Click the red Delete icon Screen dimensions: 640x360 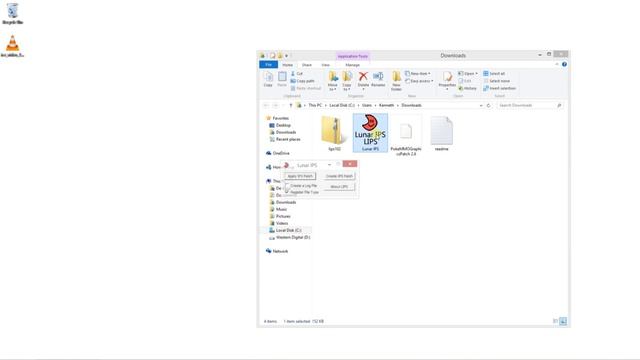click(x=363, y=77)
